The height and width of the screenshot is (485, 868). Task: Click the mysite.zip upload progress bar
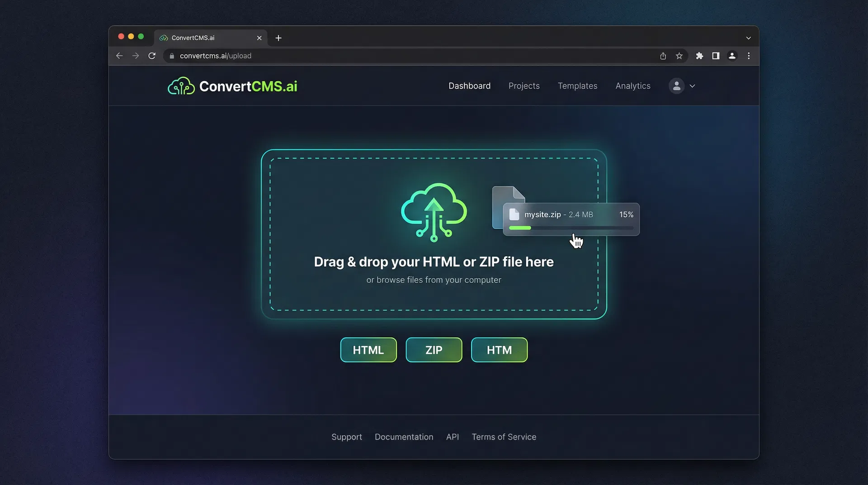tap(571, 228)
